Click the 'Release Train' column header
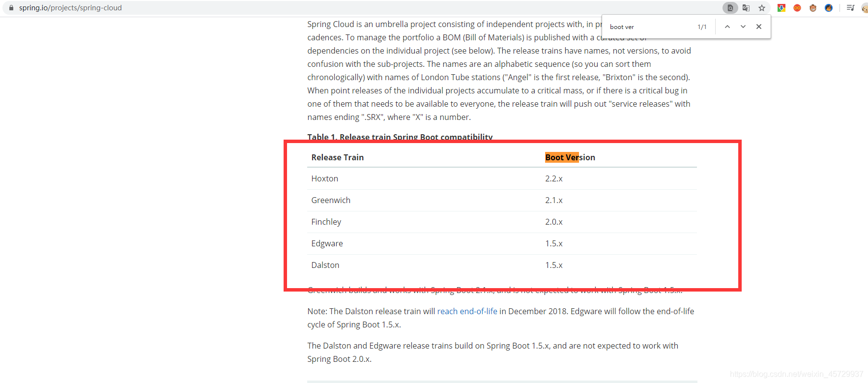This screenshot has height=383, width=868. pyautogui.click(x=338, y=157)
